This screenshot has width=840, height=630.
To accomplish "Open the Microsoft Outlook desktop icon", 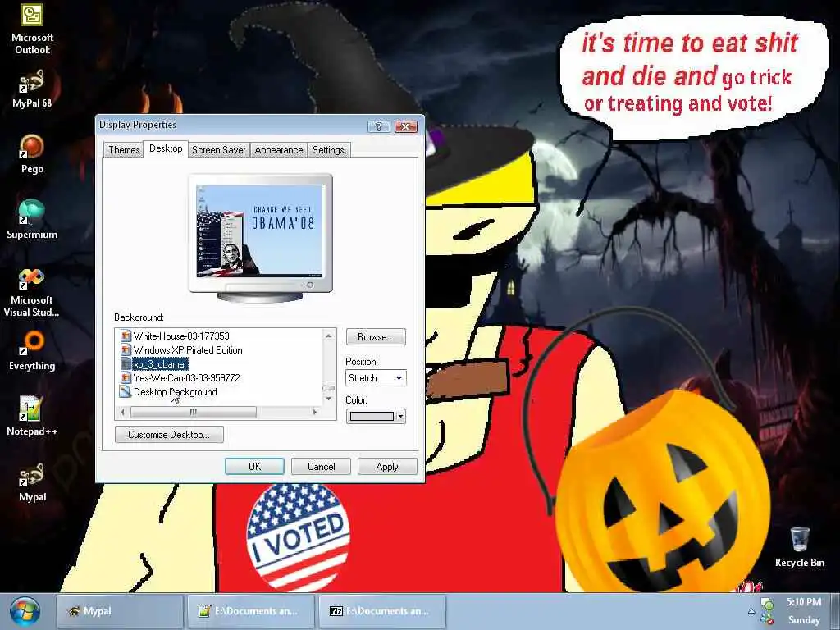I will [32, 28].
